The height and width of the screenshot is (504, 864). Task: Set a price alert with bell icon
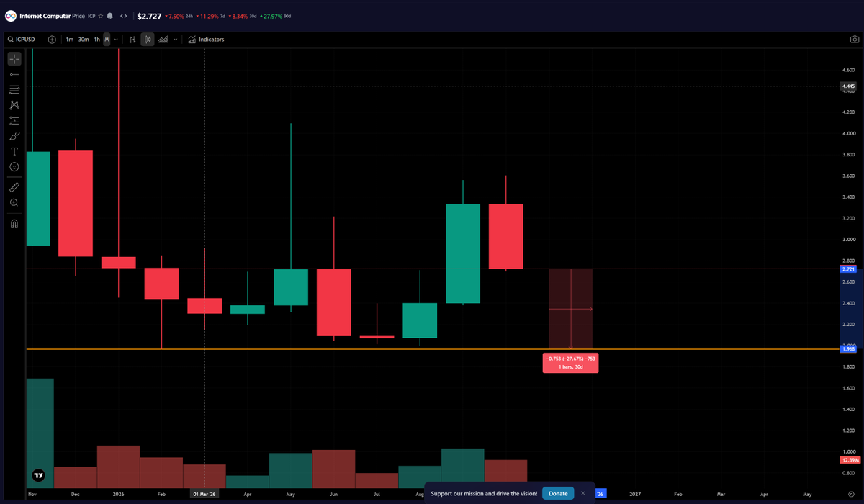[x=110, y=16]
